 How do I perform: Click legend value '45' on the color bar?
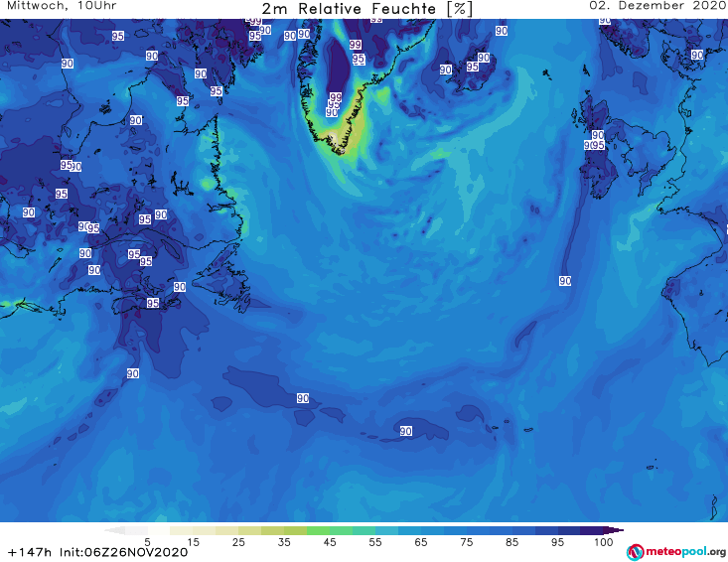tap(330, 542)
